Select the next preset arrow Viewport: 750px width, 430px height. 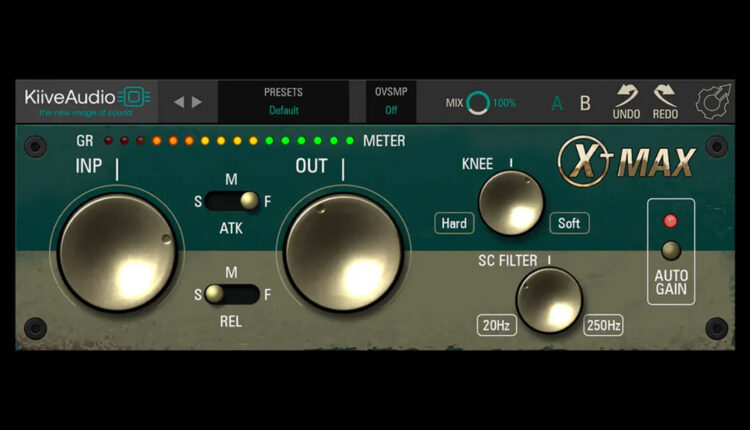pos(197,102)
